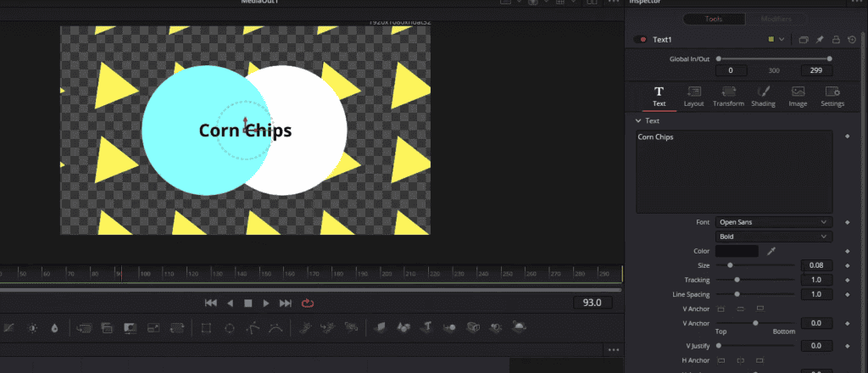Add a Resize node from the toolbar
The image size is (868, 373).
pos(153,328)
